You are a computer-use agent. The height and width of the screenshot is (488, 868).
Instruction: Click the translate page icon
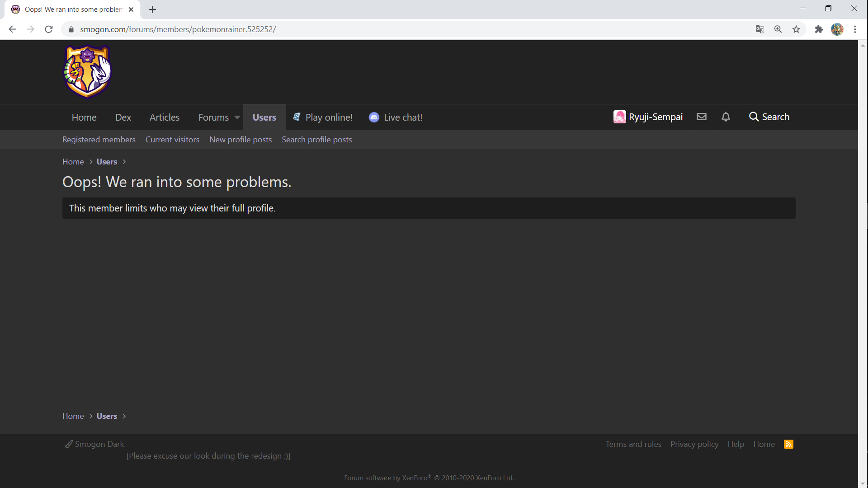pos(760,29)
